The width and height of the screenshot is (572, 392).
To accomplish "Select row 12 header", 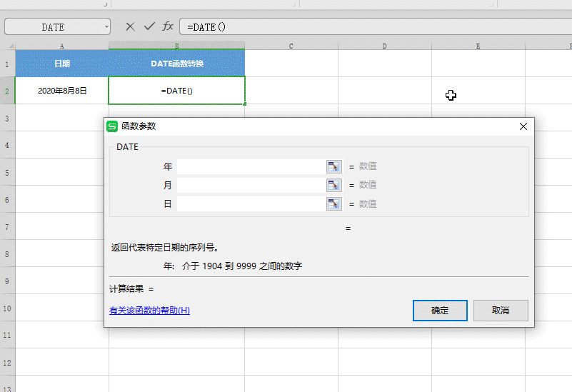I will tap(7, 363).
